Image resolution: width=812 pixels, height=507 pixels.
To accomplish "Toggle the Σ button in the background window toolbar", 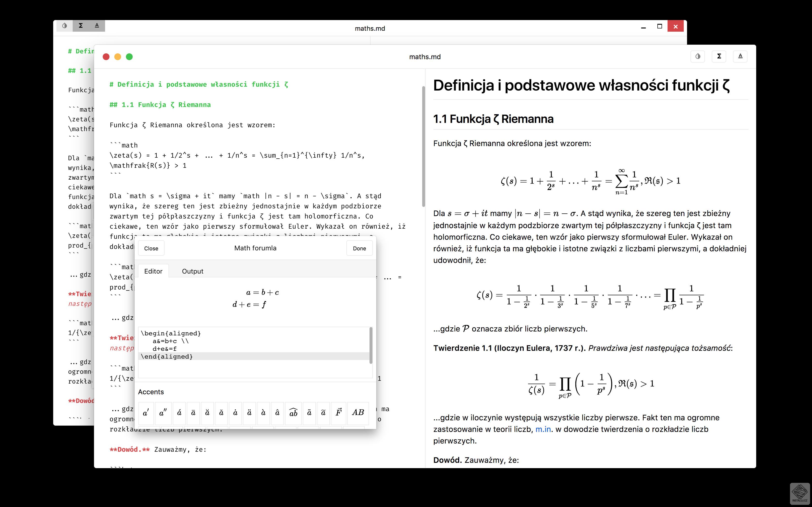I will [80, 26].
